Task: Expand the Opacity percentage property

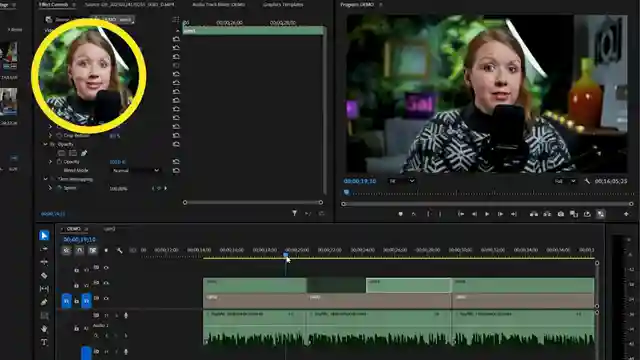Action: click(51, 162)
